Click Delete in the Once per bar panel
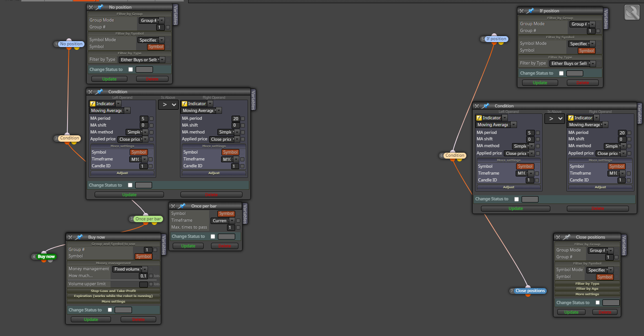 (x=225, y=246)
